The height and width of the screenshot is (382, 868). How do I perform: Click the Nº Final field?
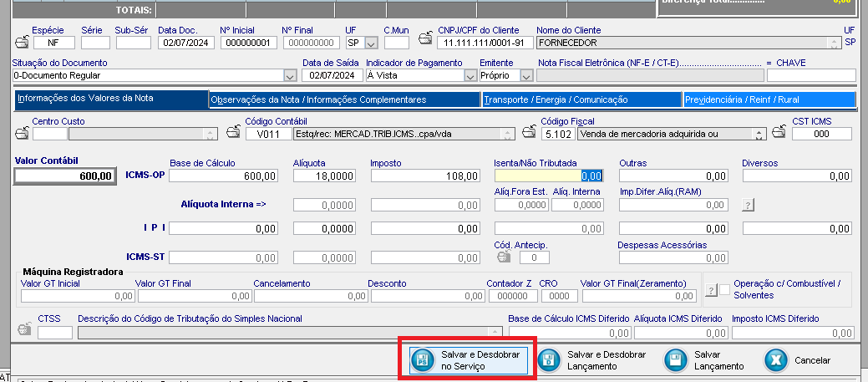point(312,43)
